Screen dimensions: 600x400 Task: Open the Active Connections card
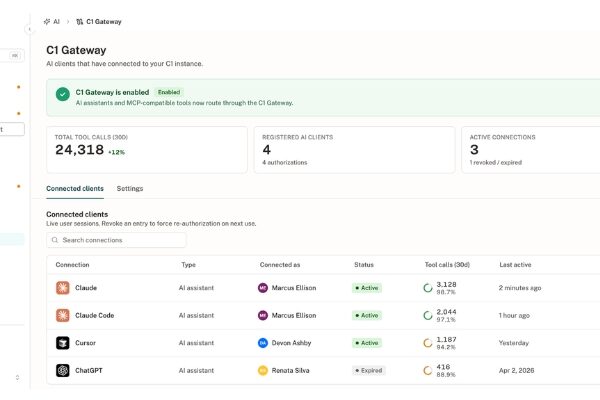click(531, 150)
